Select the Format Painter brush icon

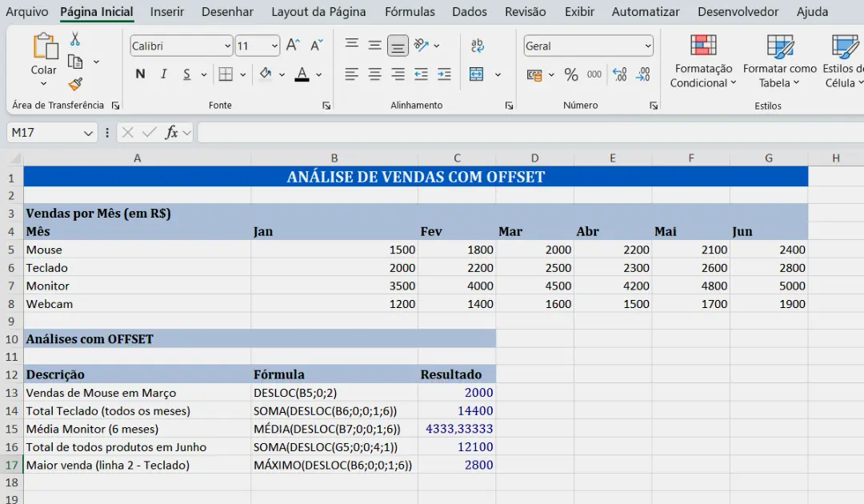pyautogui.click(x=75, y=84)
